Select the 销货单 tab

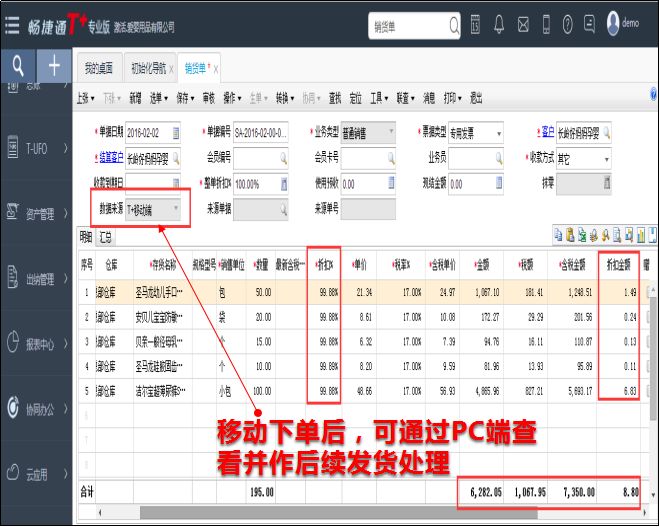point(195,68)
